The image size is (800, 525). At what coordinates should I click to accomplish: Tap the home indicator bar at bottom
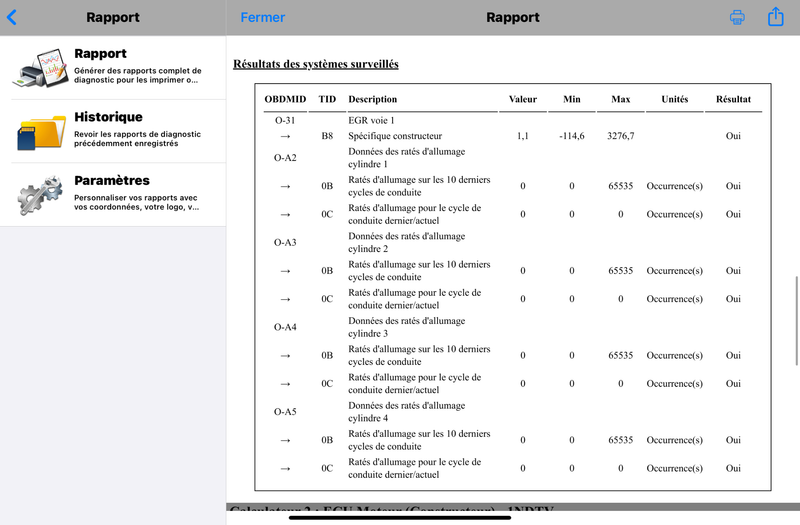400,518
